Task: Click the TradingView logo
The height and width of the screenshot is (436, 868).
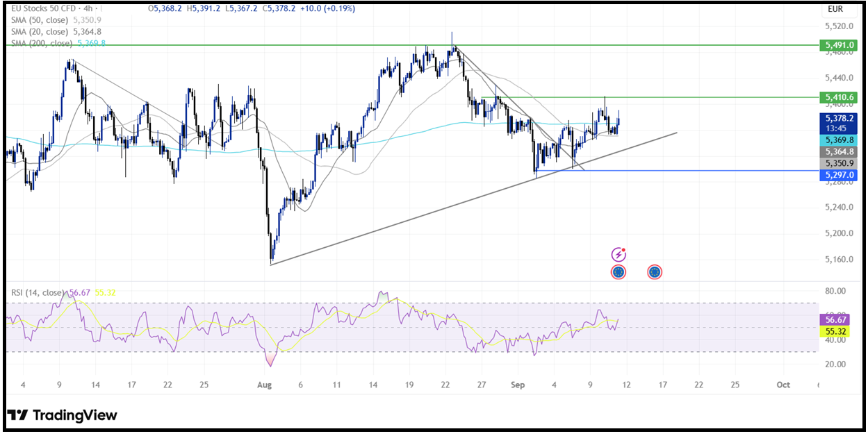Action: pyautogui.click(x=63, y=415)
